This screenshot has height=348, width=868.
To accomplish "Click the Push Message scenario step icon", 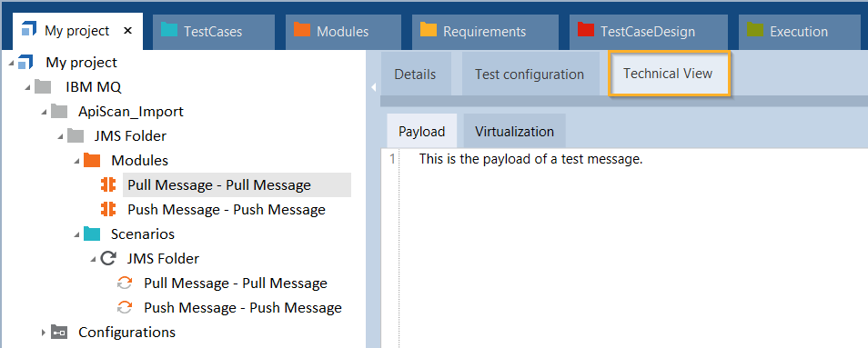I will tap(125, 308).
